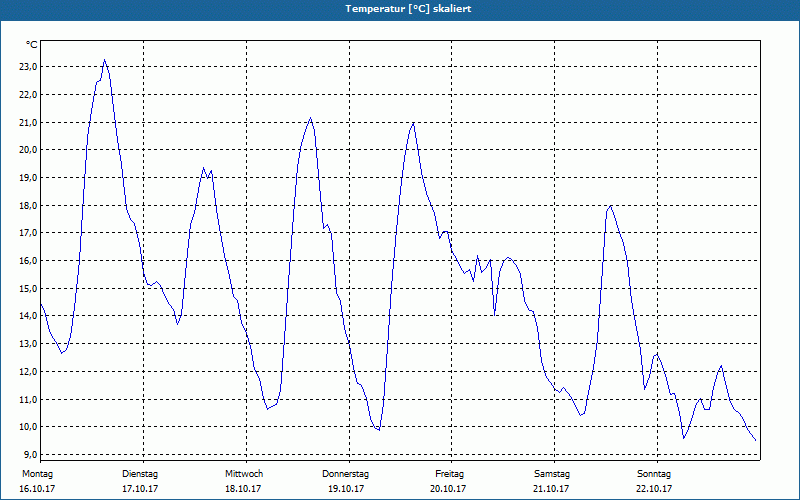Click the date 18.10.17
This screenshot has height=500, width=800.
point(243,489)
